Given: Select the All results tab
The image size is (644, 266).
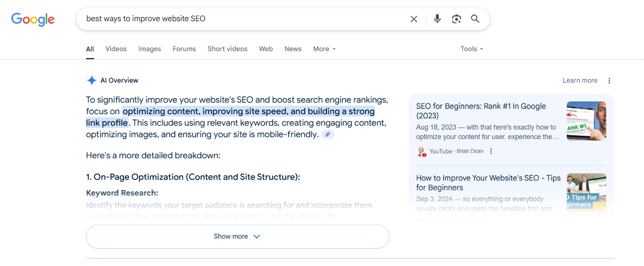Looking at the screenshot, I should coord(90,49).
